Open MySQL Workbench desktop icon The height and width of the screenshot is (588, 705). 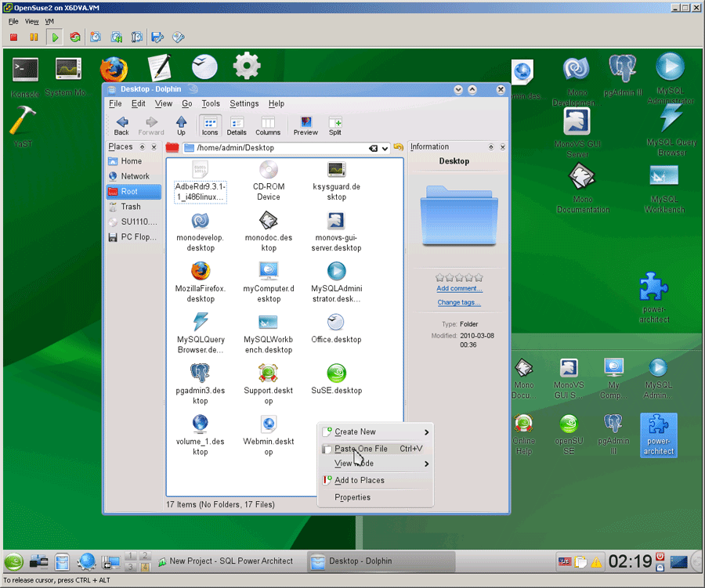[x=664, y=189]
